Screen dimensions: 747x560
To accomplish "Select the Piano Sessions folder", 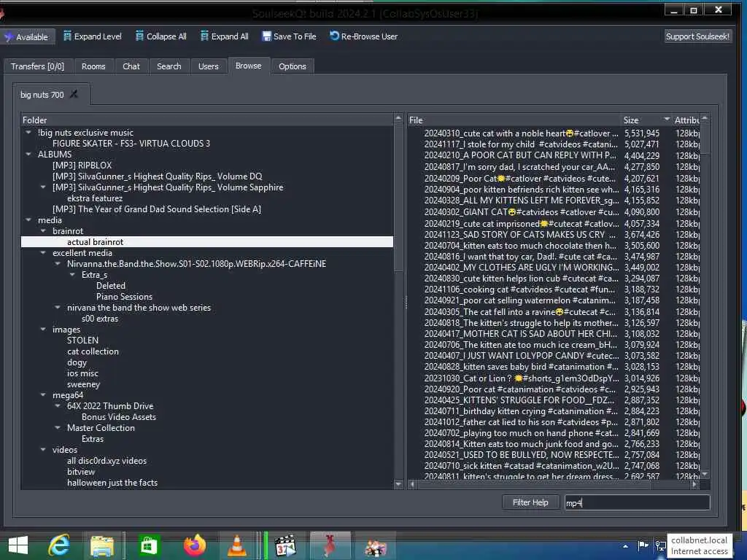I will click(x=124, y=297).
